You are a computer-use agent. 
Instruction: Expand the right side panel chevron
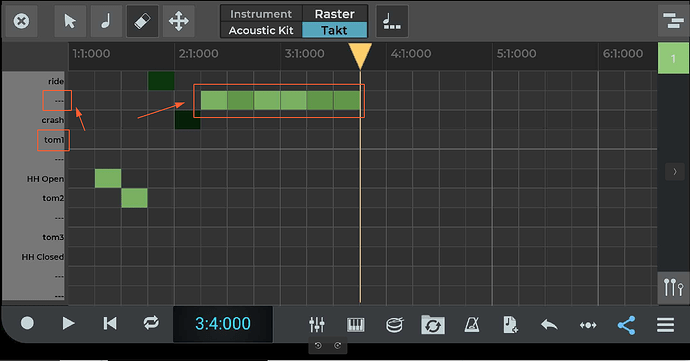pyautogui.click(x=675, y=172)
